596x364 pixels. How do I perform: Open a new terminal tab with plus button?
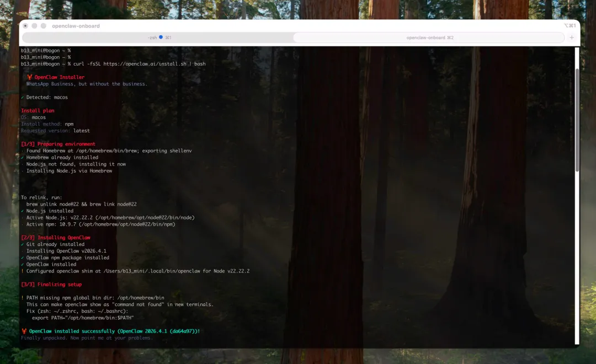tap(572, 38)
